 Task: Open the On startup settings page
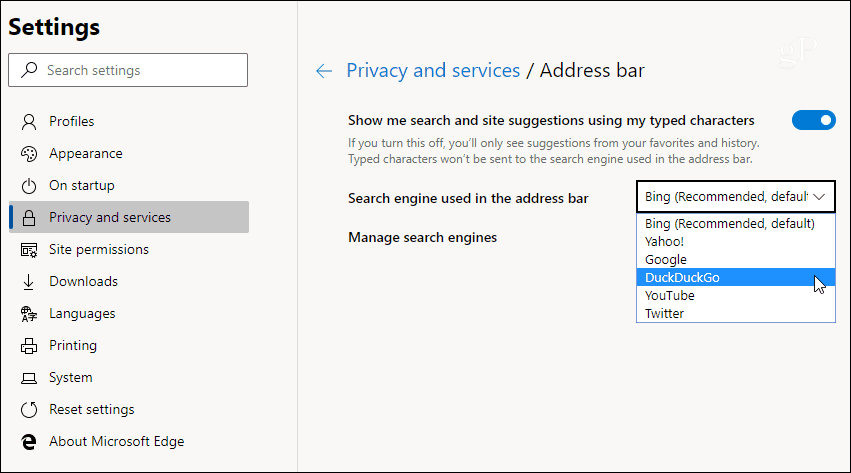(129, 186)
